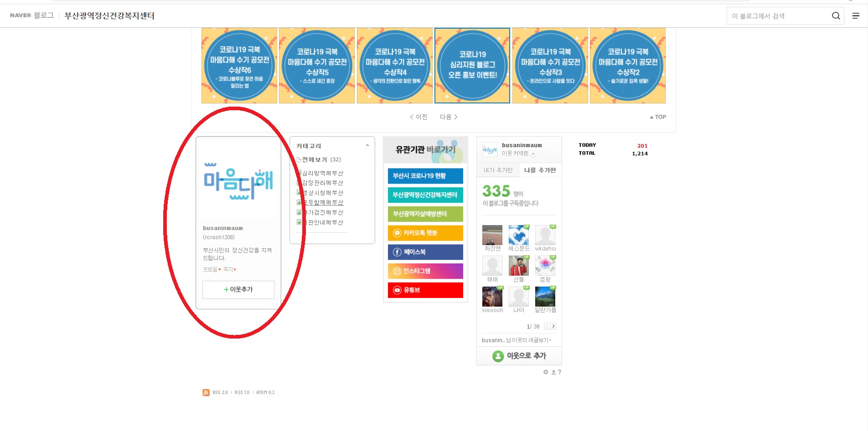Switch to the 내가 추가한 tab

[498, 170]
